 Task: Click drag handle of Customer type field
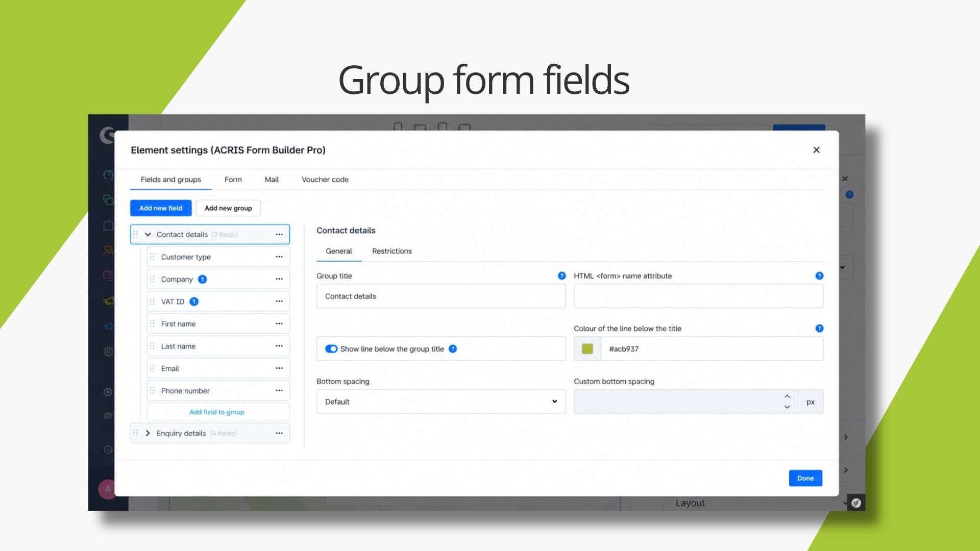pyautogui.click(x=152, y=257)
